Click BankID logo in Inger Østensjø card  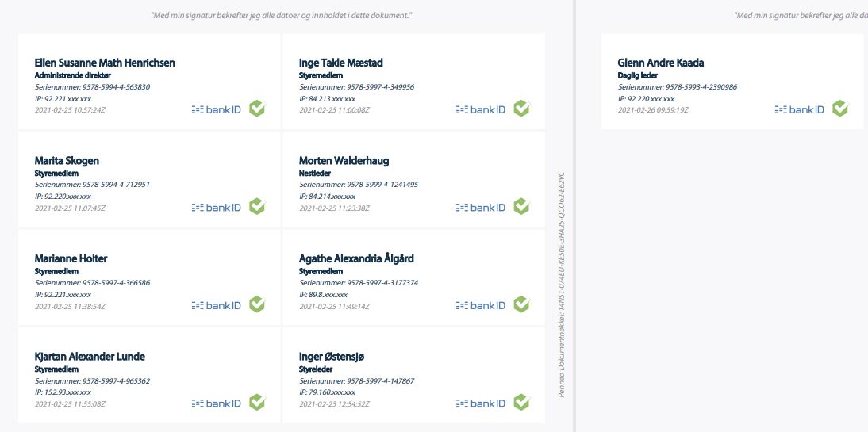click(x=481, y=403)
